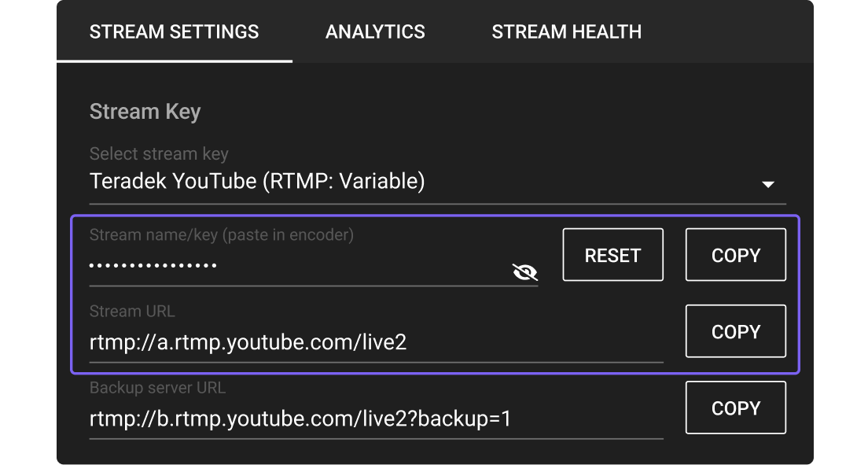
Task: Copy the stream name/key
Action: pos(735,255)
